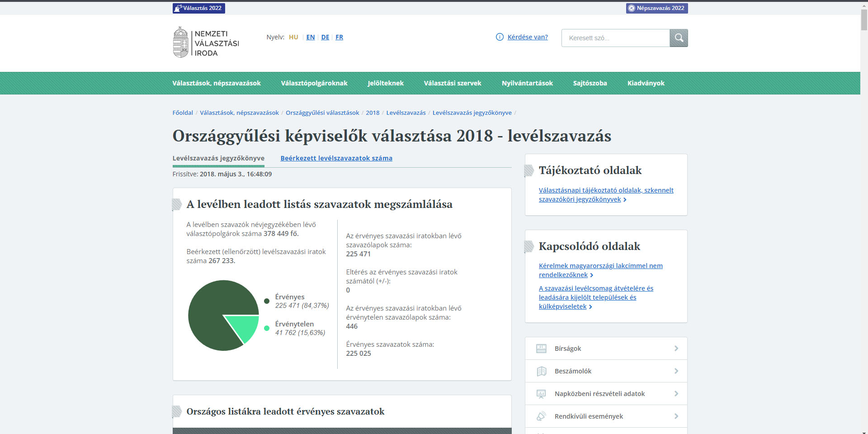The image size is (868, 434).
Task: Open the Nyilvántartások menu
Action: (x=527, y=83)
